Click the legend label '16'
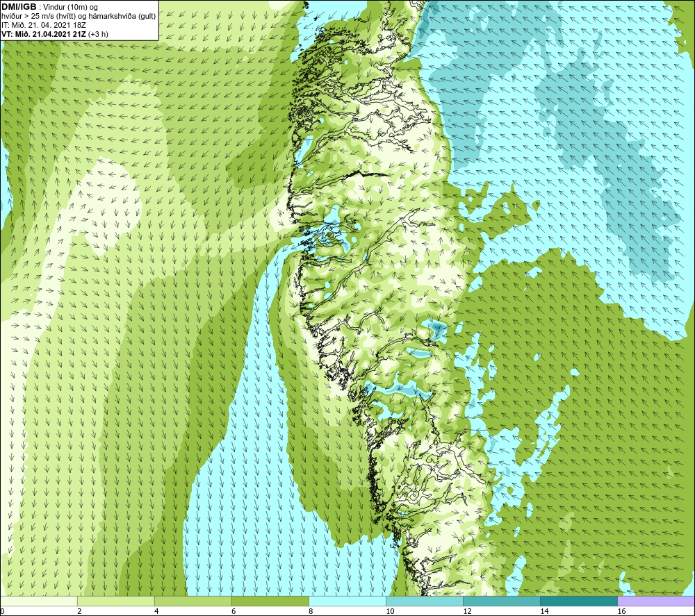The height and width of the screenshot is (616, 695). [621, 611]
